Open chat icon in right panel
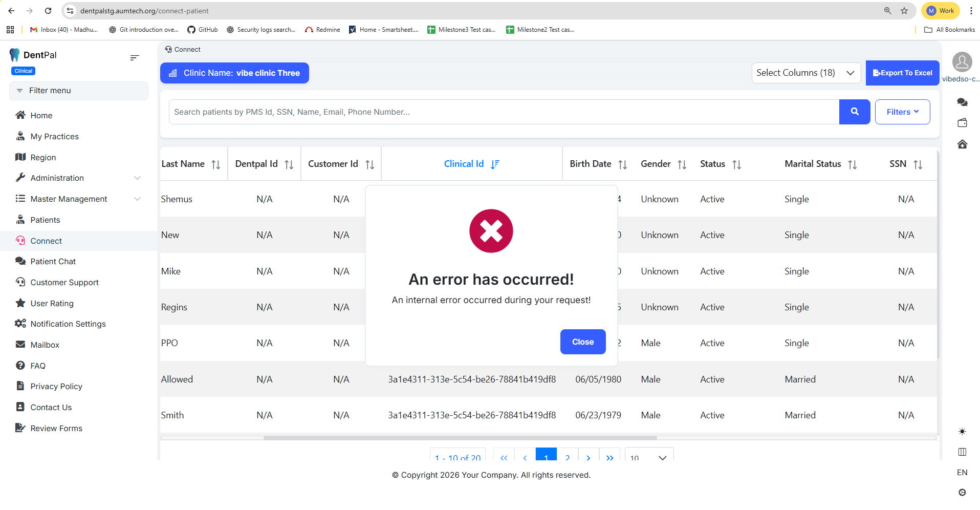 962,102
